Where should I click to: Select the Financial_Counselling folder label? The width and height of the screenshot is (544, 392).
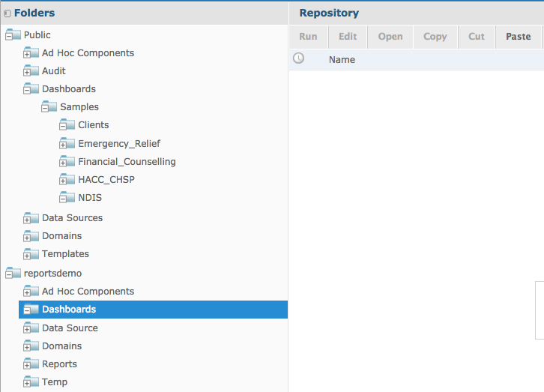click(x=127, y=162)
